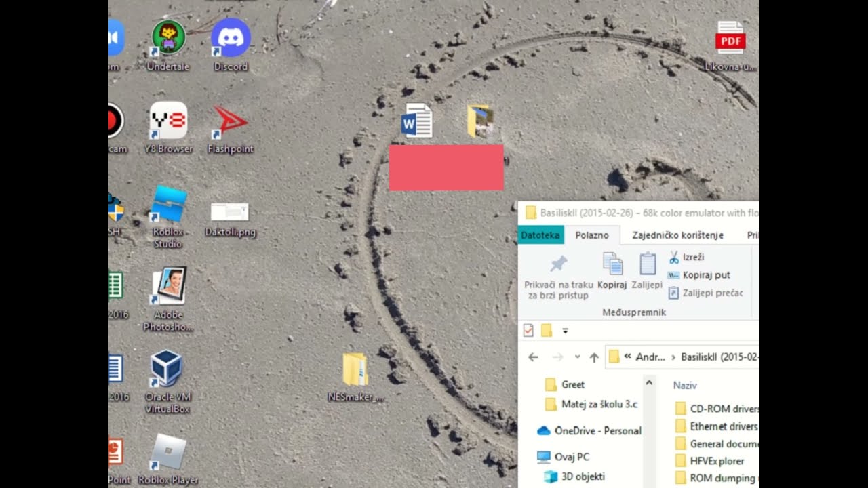This screenshot has height=488, width=868.
Task: Select the NESmaker folder on desktop
Action: tap(355, 378)
